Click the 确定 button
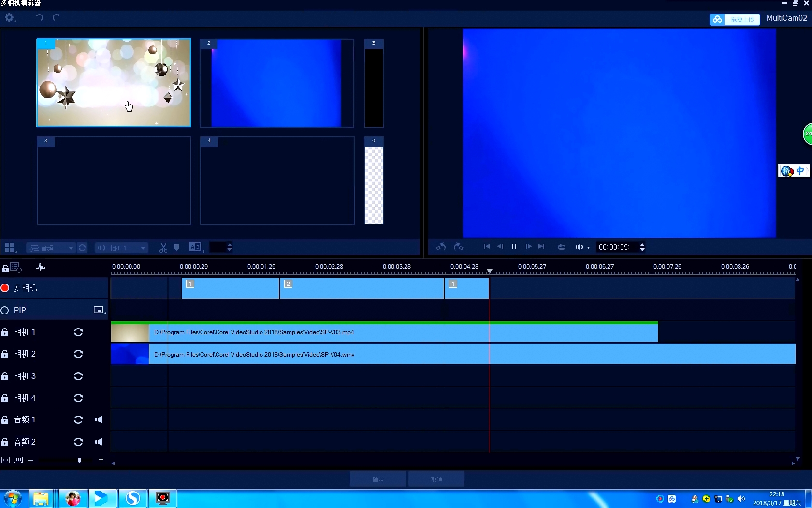Screen dimensions: 812x508 (378, 479)
